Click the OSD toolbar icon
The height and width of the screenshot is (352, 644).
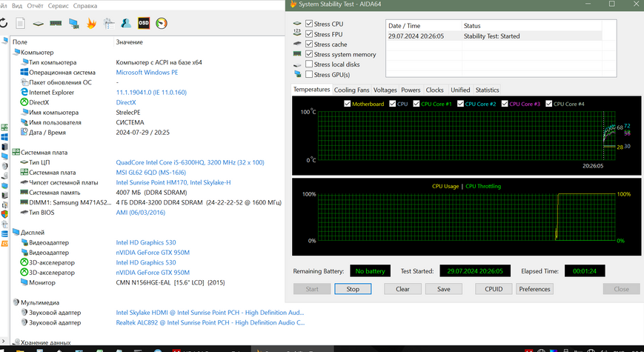click(144, 24)
